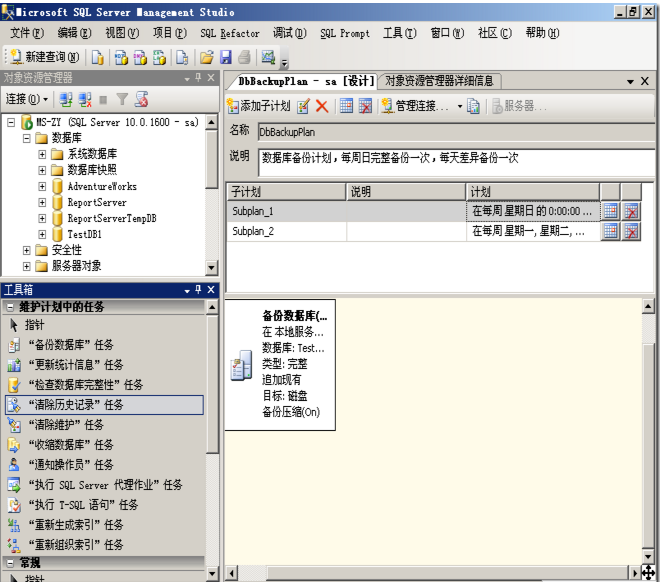Open dropdown arrow next to 管理连接
Screen dimensions: 660x582
460,106
